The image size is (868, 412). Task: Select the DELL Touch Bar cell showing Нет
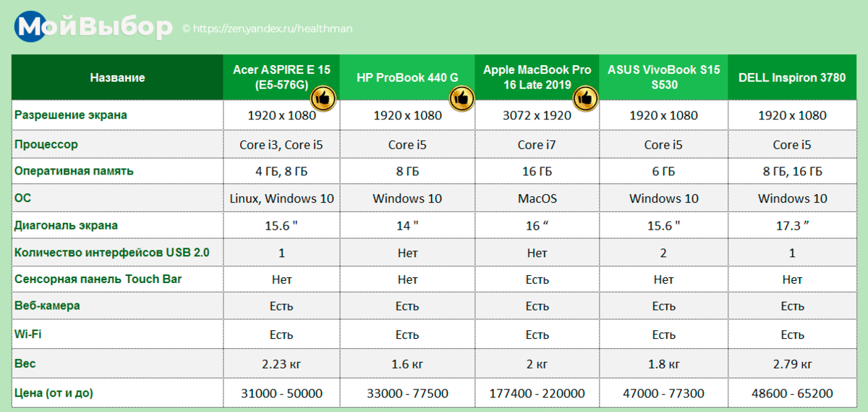tap(792, 279)
